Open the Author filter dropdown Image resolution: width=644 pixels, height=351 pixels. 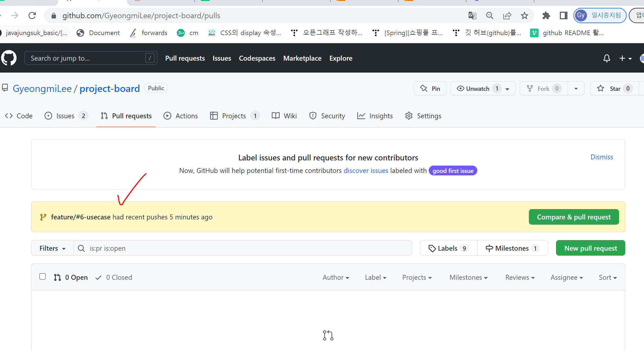tap(336, 277)
